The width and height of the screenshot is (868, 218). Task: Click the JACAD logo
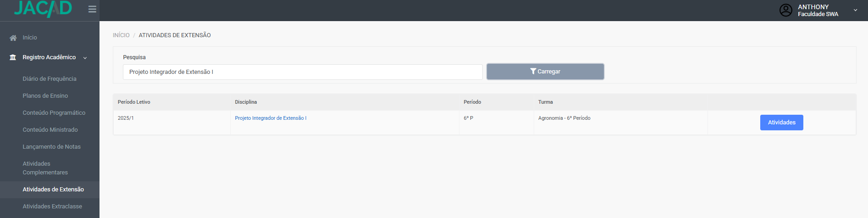click(x=43, y=8)
